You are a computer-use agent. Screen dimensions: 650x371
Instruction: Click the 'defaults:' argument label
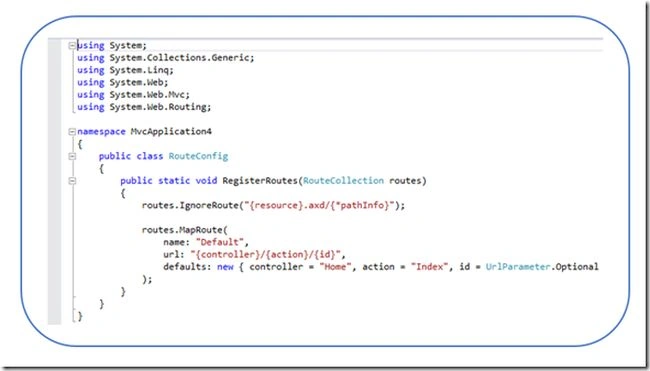tap(187, 267)
